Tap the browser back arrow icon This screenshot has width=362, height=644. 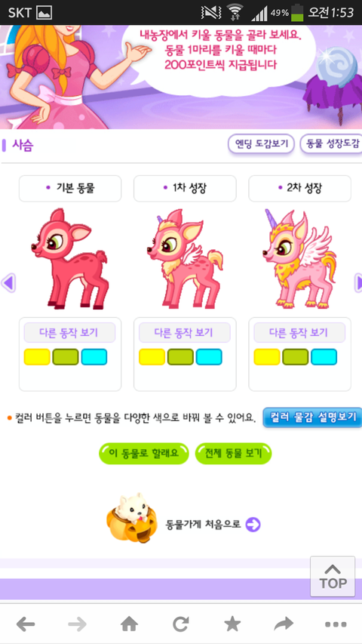point(26,624)
